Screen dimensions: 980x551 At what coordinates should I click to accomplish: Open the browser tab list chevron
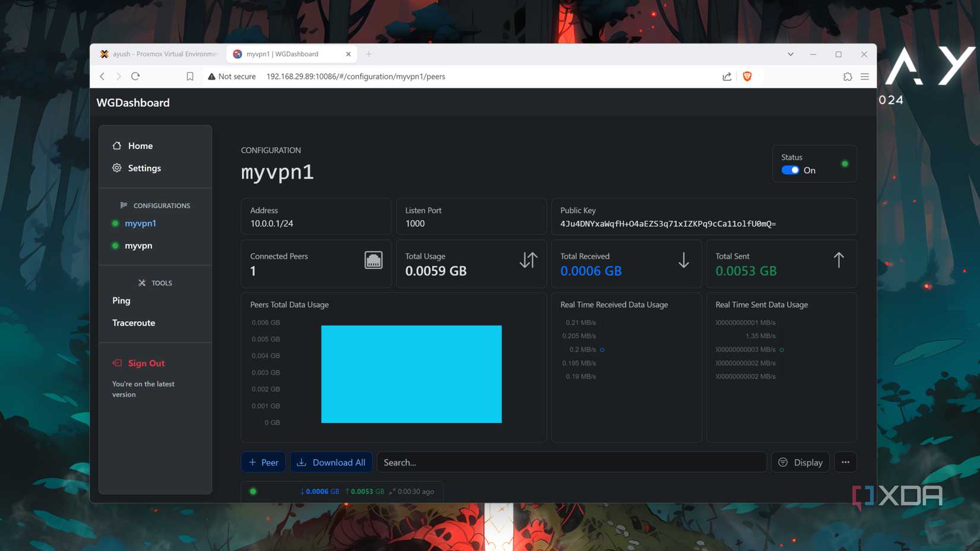point(790,54)
